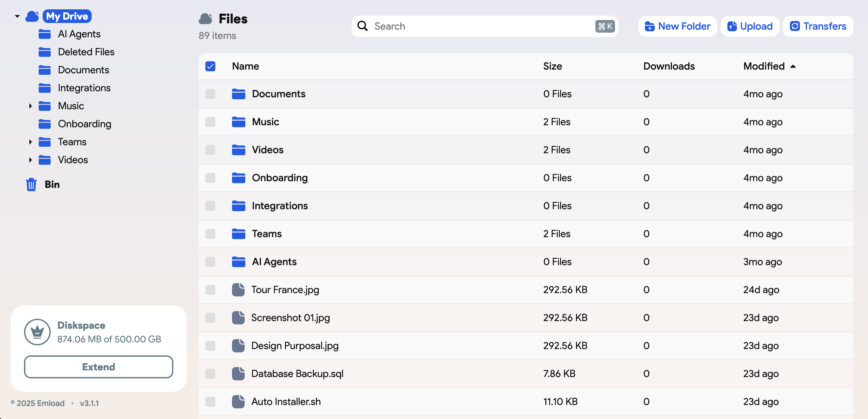This screenshot has height=419, width=868.
Task: Click the AI Agents row folder icon in list
Action: (x=239, y=262)
